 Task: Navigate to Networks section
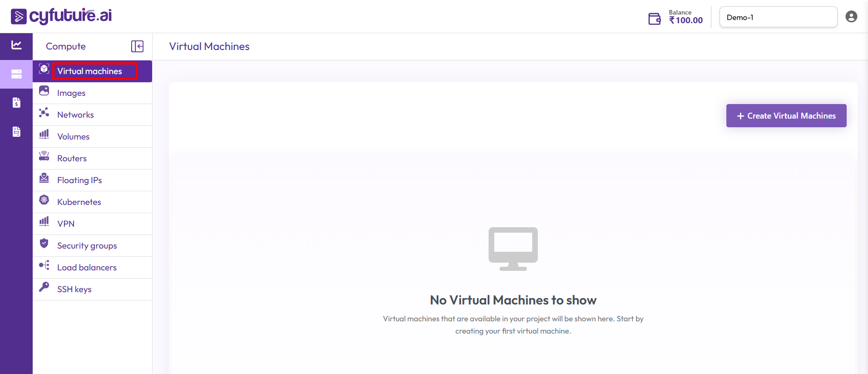[75, 115]
